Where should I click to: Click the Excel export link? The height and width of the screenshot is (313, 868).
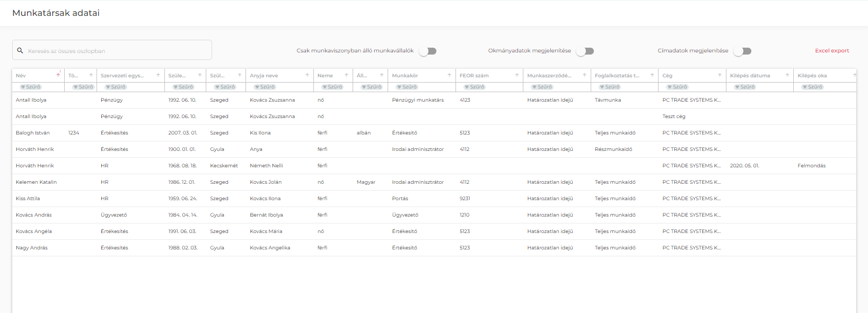point(831,51)
